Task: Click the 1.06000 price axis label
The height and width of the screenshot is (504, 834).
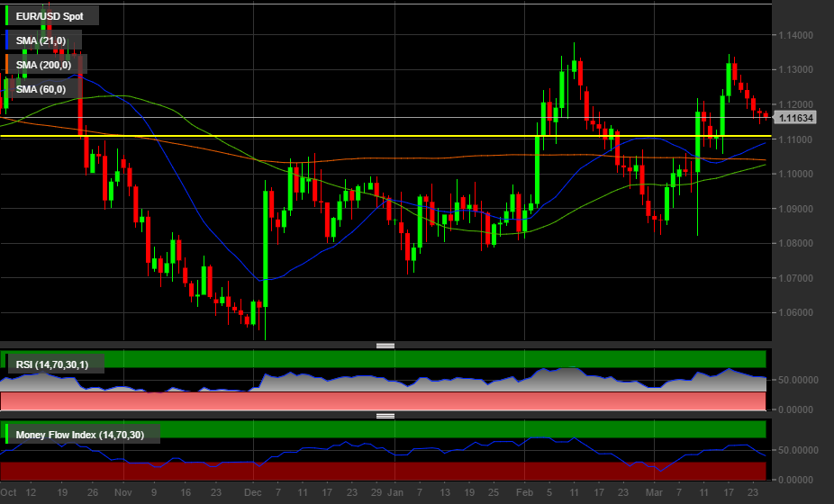Action: [795, 312]
